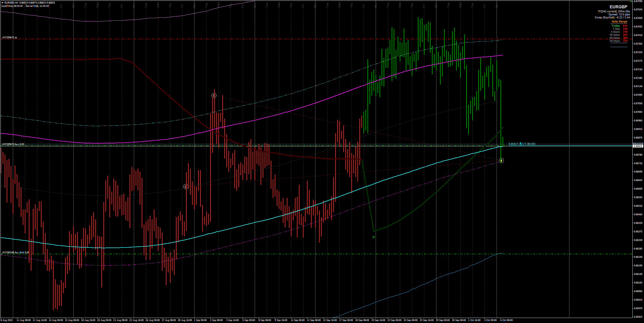The image size is (644, 323).
Task: Click the triangle arrow beside EURGBP,H4 title
Action: [x=2, y=3]
